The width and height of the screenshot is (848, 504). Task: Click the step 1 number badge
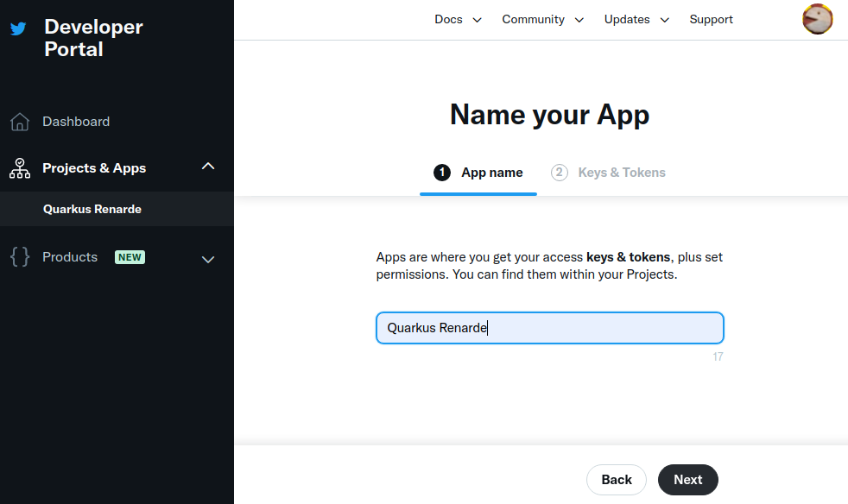pos(442,173)
